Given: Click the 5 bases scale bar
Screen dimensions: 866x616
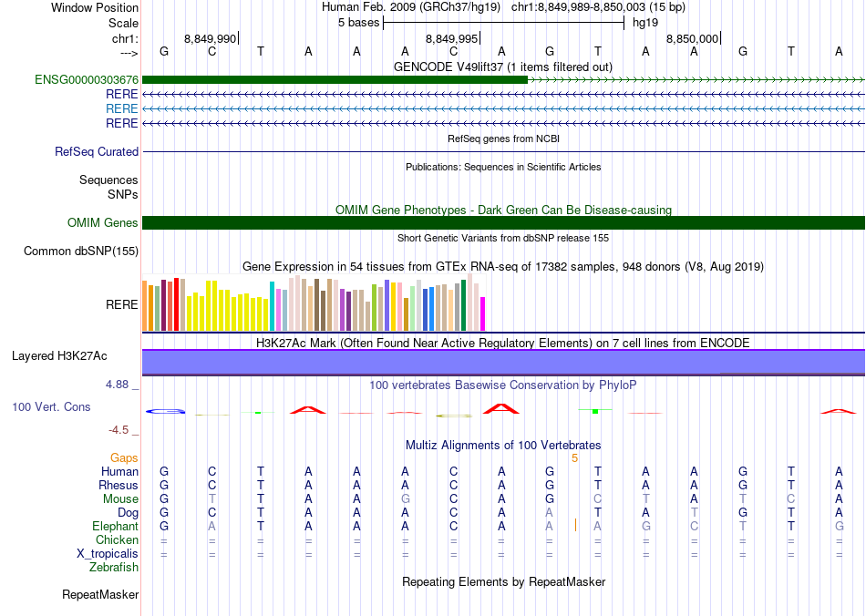Looking at the screenshot, I should pyautogui.click(x=503, y=22).
